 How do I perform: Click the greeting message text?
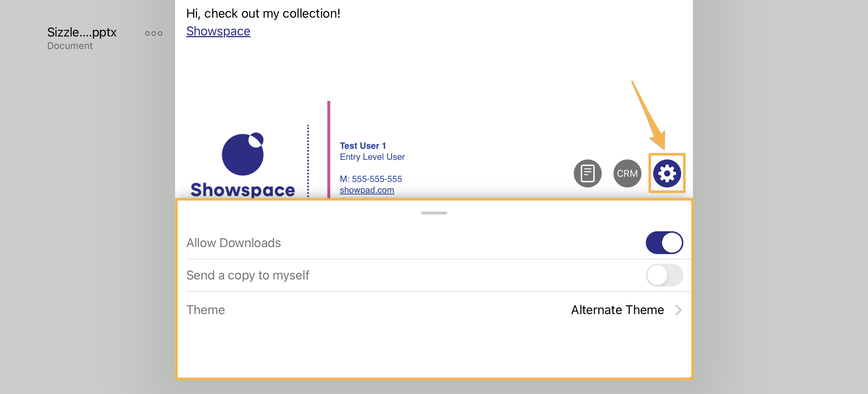[263, 14]
